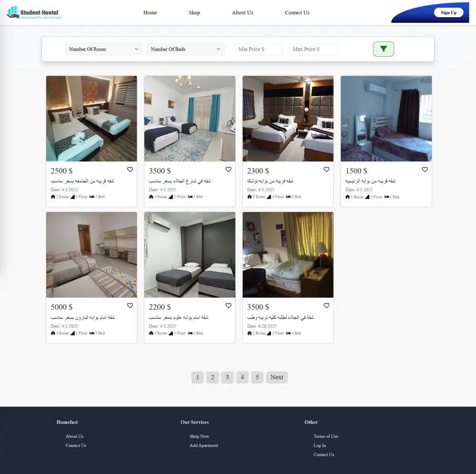Favorite the 3500$ apartment on Galaa street
The width and height of the screenshot is (476, 474).
pos(228,169)
